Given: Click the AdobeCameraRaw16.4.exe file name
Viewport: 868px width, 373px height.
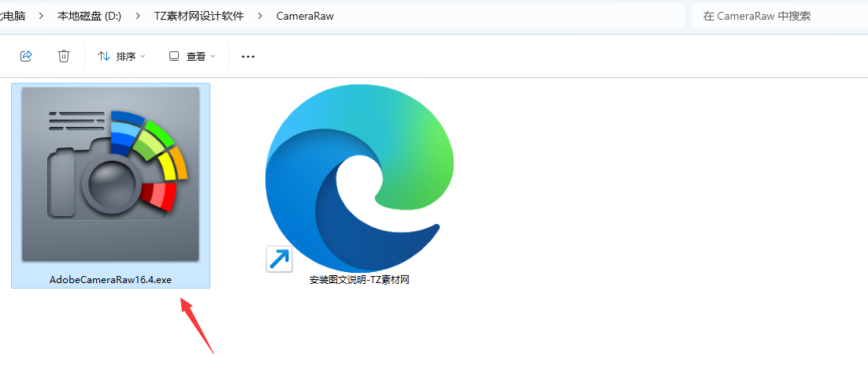Looking at the screenshot, I should tap(111, 280).
